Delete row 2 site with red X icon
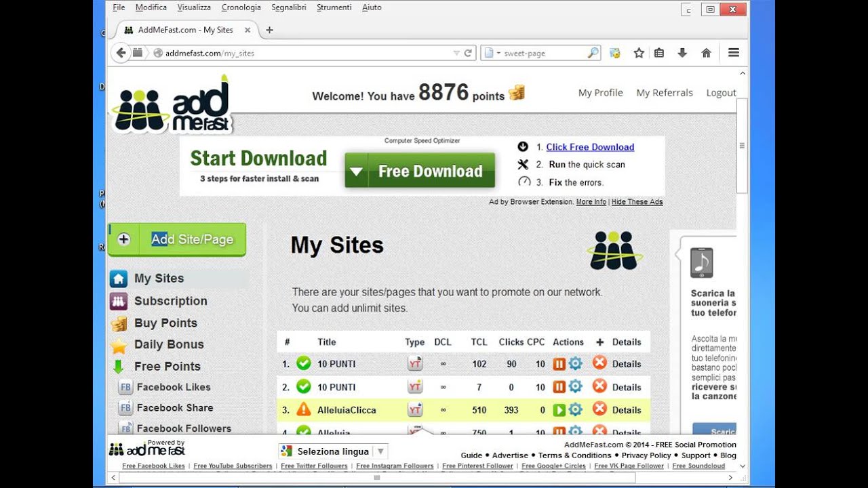This screenshot has width=868, height=488. 599,386
